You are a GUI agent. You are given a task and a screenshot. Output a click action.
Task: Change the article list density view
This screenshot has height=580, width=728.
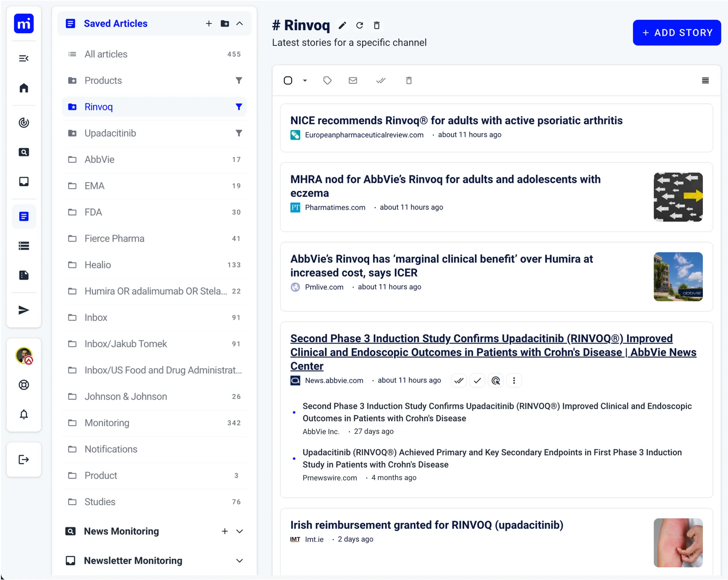(x=705, y=80)
